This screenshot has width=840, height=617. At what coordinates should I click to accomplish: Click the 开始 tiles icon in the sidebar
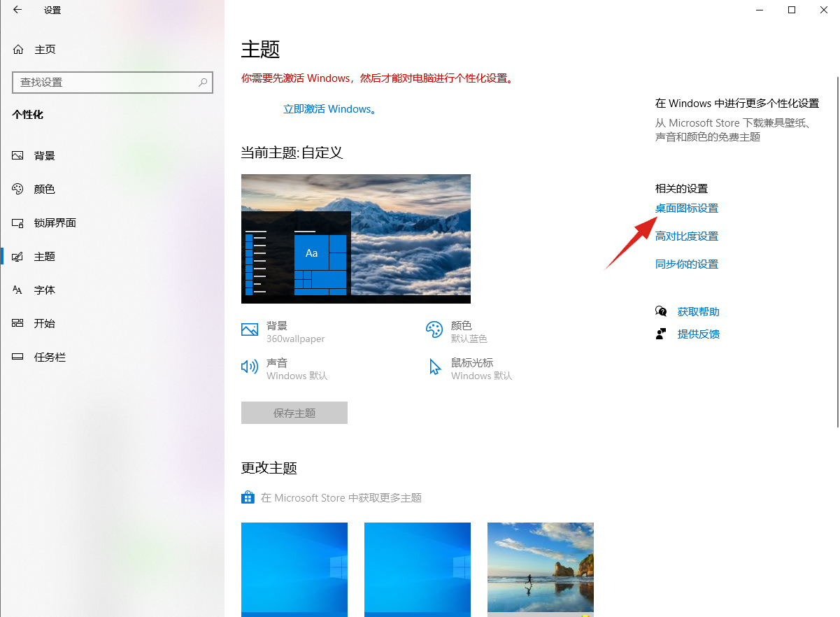[18, 323]
